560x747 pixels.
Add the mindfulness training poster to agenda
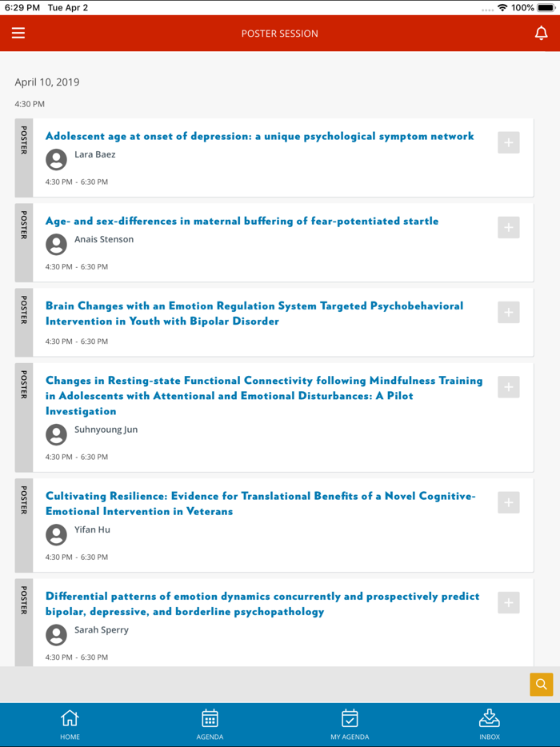point(508,387)
